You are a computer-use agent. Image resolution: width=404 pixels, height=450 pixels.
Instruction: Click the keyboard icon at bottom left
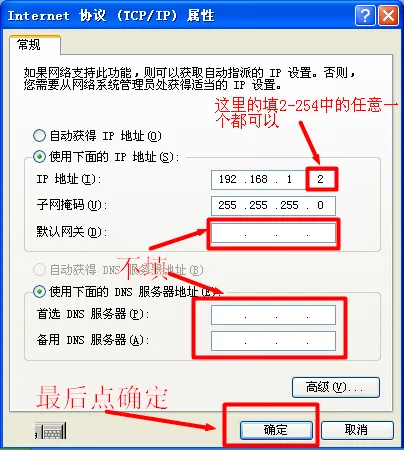[x=51, y=431]
